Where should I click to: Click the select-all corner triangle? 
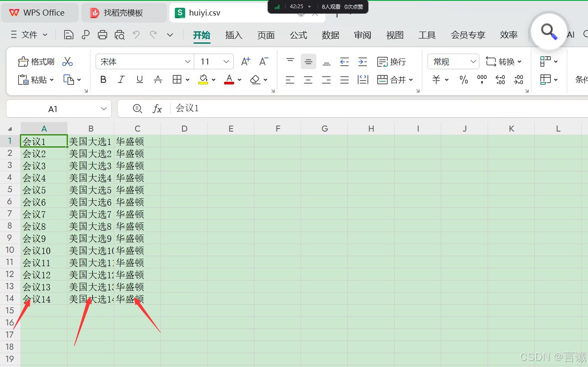pos(10,129)
